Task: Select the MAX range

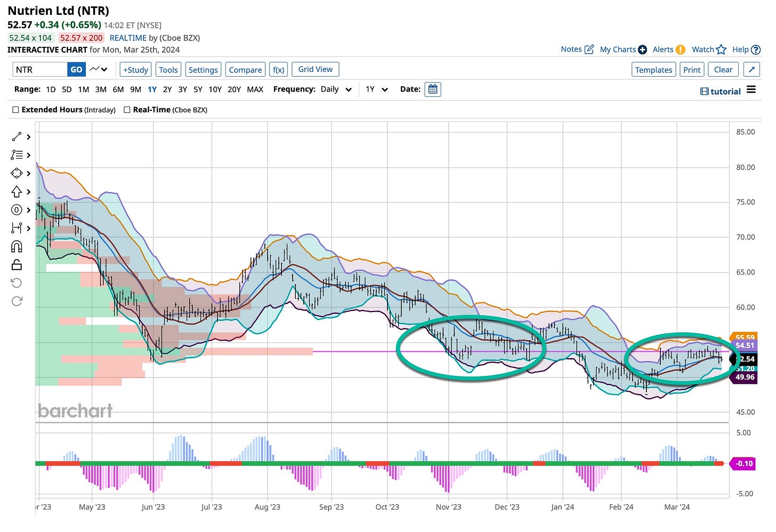Action: click(x=255, y=89)
